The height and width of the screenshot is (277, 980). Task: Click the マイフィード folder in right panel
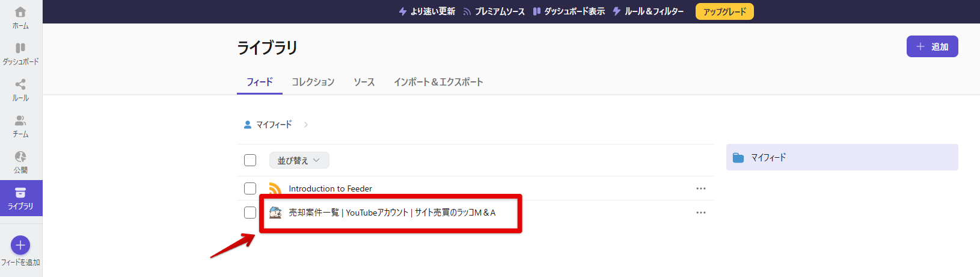click(842, 157)
